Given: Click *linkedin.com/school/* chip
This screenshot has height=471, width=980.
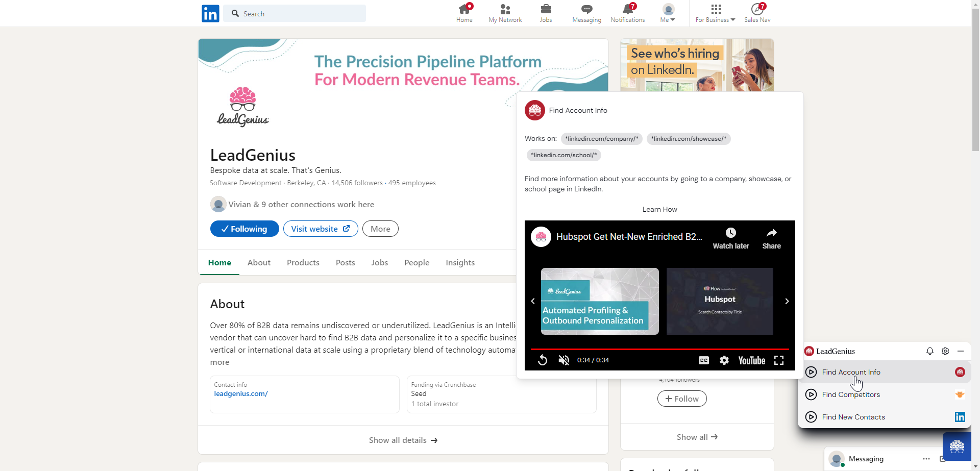Looking at the screenshot, I should click(x=564, y=155).
